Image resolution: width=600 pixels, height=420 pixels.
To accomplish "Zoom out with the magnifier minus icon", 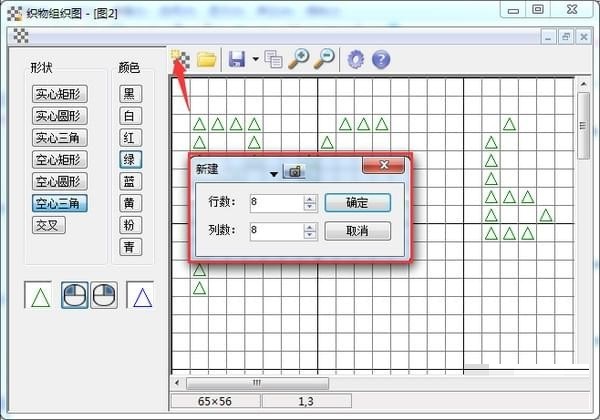I will click(x=324, y=59).
